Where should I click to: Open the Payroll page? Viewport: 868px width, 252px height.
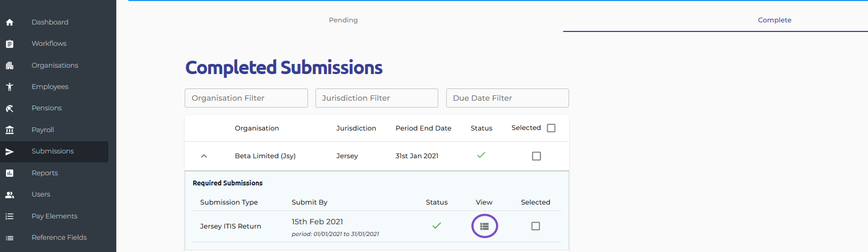43,130
